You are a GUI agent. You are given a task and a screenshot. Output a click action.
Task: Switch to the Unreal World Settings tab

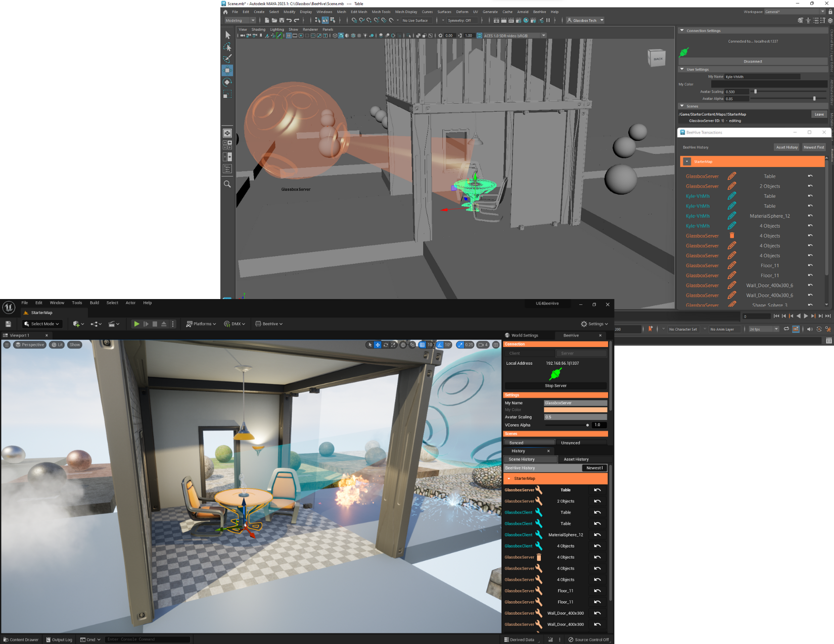[x=524, y=335]
